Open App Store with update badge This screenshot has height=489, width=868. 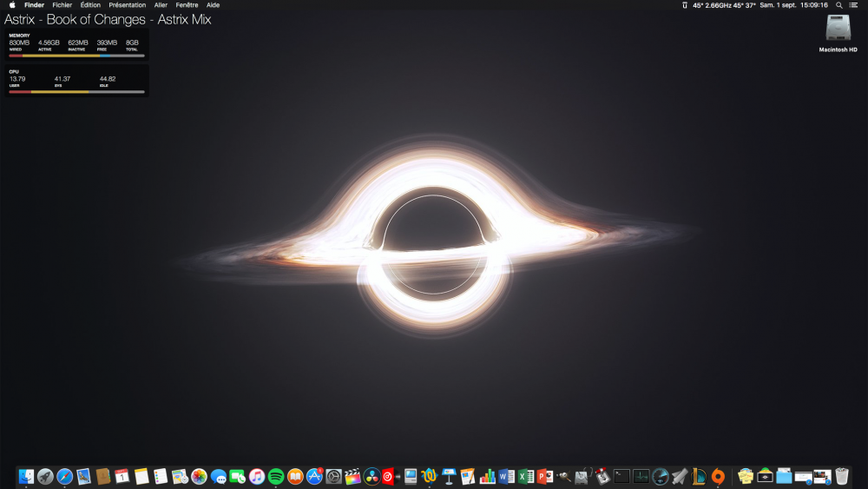tap(314, 476)
